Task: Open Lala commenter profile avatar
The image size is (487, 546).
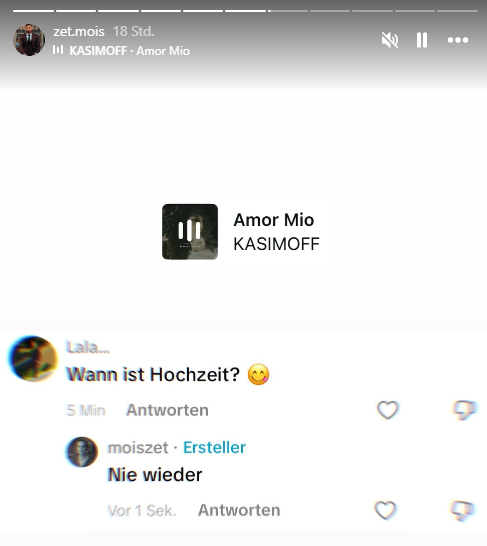Action: (x=33, y=359)
